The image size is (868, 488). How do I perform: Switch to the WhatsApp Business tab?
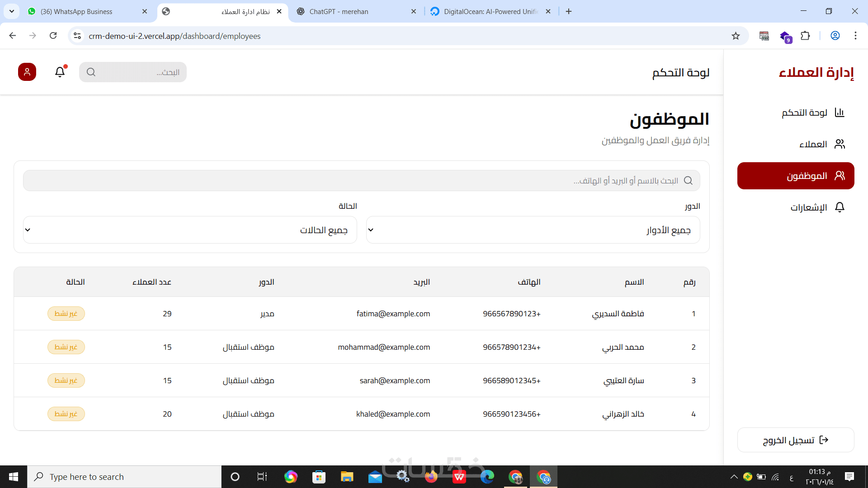77,12
